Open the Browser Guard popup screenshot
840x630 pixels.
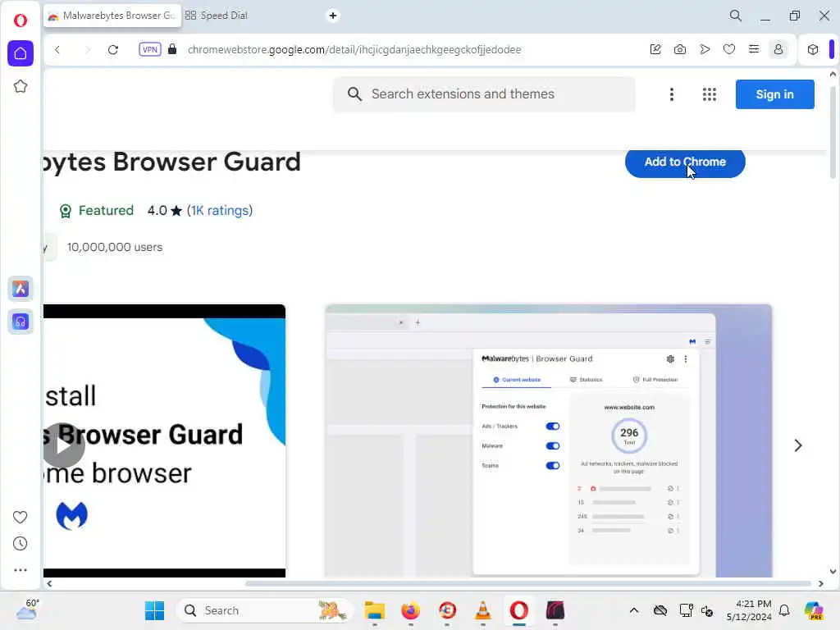548,441
